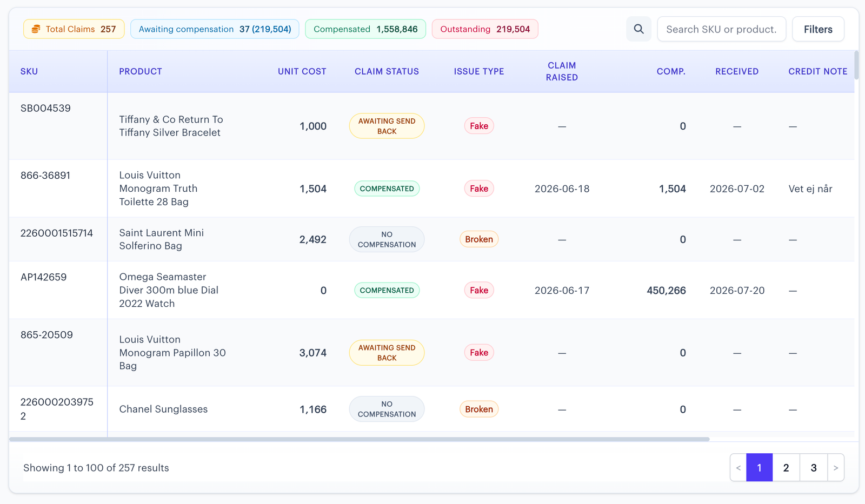Click SKU 2260002039752
The image size is (865, 504).
point(57,409)
